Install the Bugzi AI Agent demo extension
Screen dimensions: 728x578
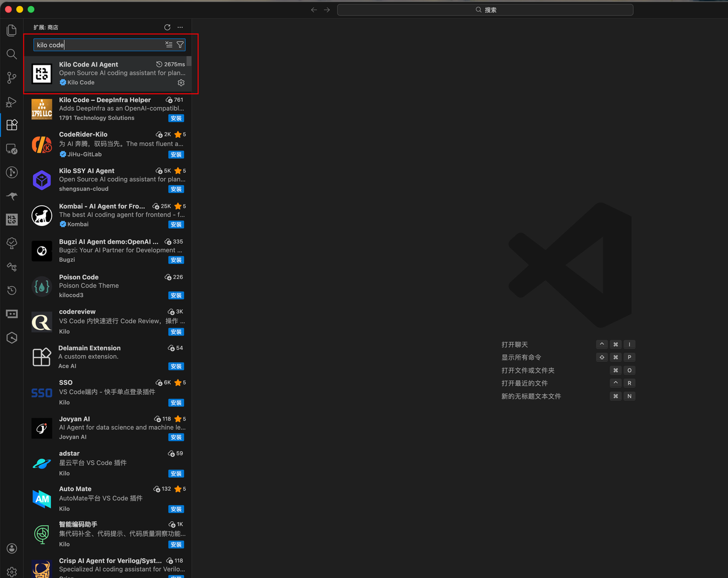pyautogui.click(x=176, y=260)
